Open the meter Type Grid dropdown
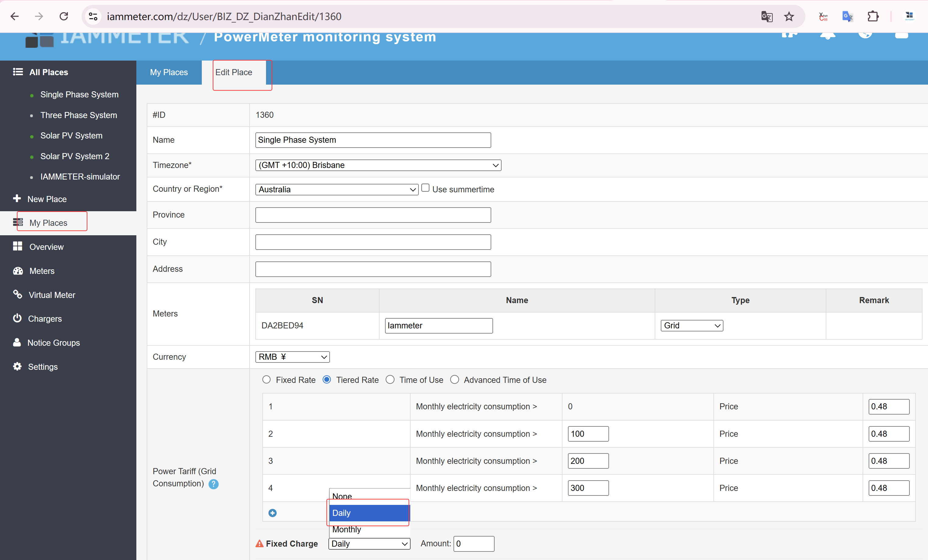 coord(692,325)
